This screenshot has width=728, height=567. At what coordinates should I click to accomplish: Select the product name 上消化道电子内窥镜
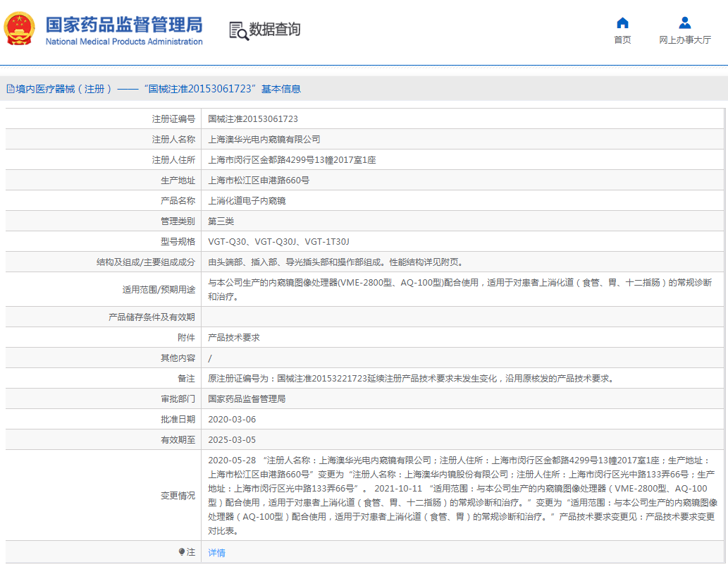pos(247,201)
